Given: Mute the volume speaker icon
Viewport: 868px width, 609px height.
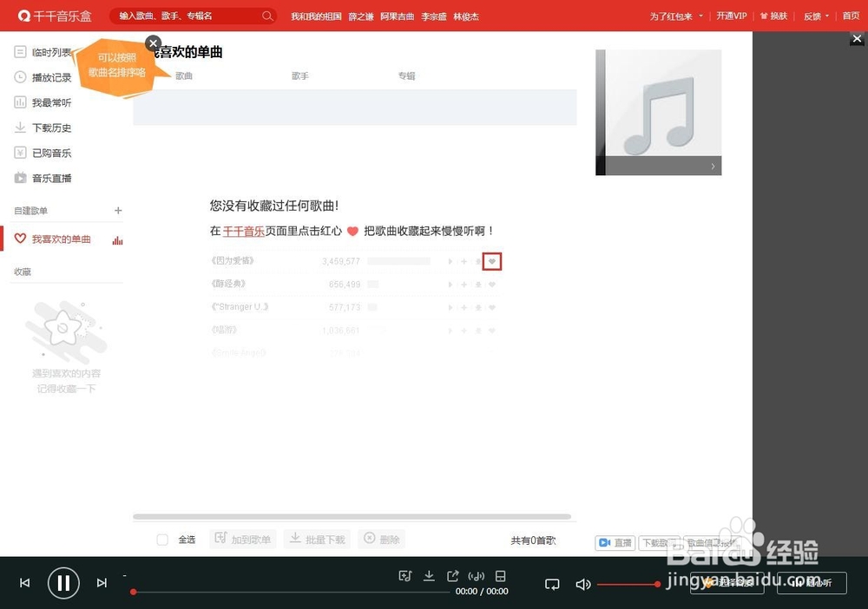Looking at the screenshot, I should point(582,584).
